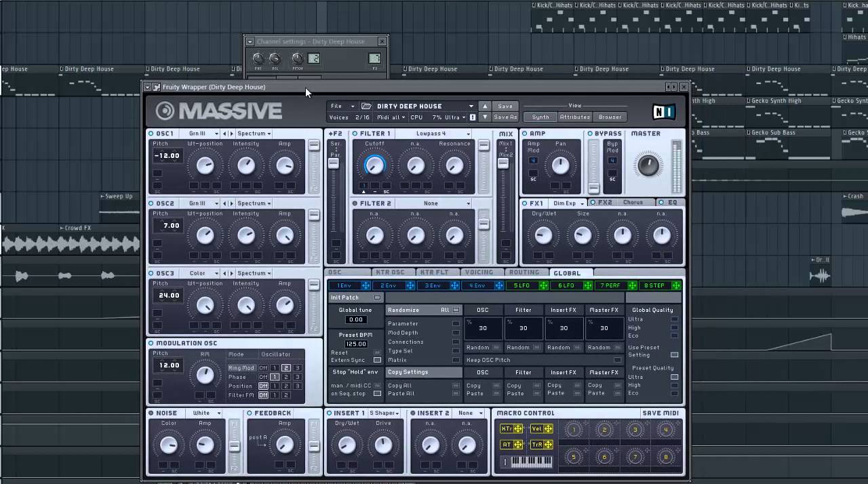Open the File menu
Screen dimensions: 868x484
point(342,106)
